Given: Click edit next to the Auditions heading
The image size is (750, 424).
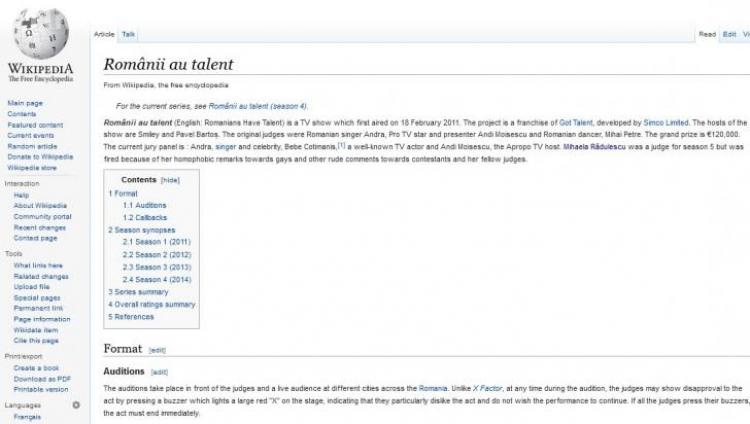Looking at the screenshot, I should 159,372.
